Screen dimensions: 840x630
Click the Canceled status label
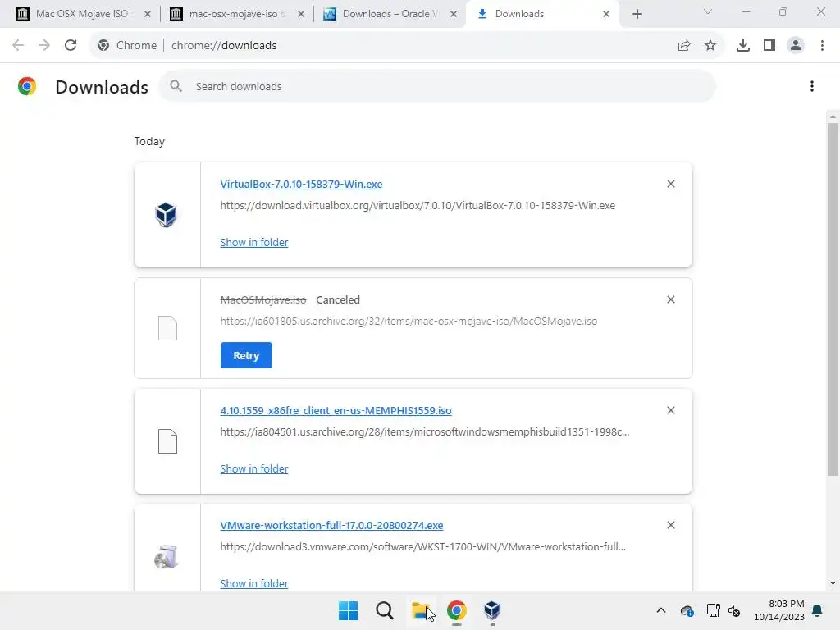(338, 299)
